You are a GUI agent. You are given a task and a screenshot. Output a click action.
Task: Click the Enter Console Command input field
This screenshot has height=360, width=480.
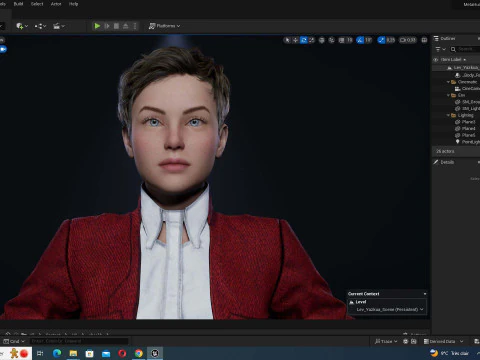pyautogui.click(x=79, y=341)
